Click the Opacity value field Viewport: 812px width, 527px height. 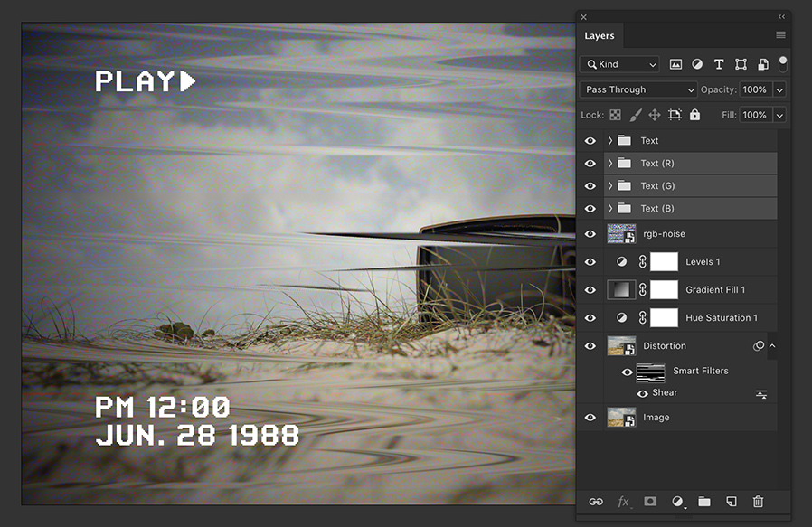756,89
